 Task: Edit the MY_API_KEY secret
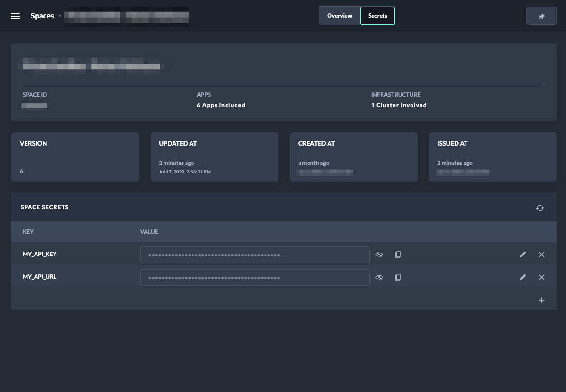click(523, 255)
